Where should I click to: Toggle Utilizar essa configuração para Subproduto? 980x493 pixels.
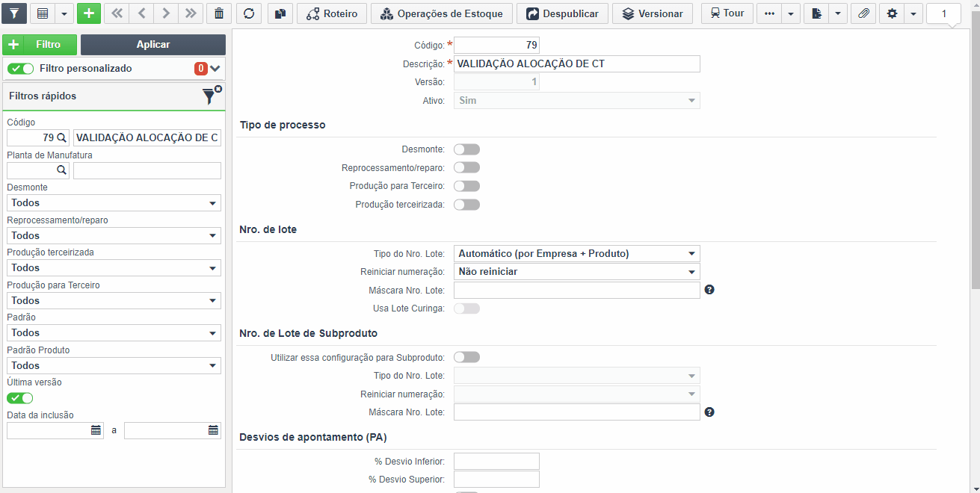click(x=466, y=357)
